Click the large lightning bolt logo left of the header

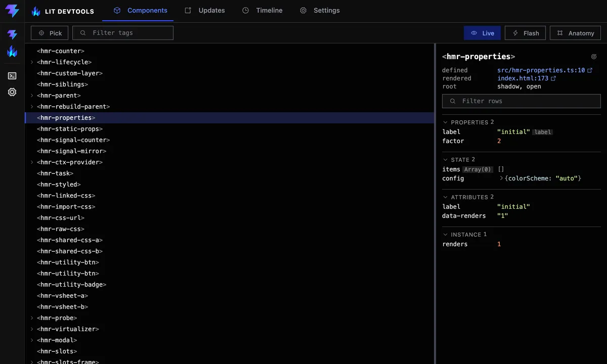point(12,11)
